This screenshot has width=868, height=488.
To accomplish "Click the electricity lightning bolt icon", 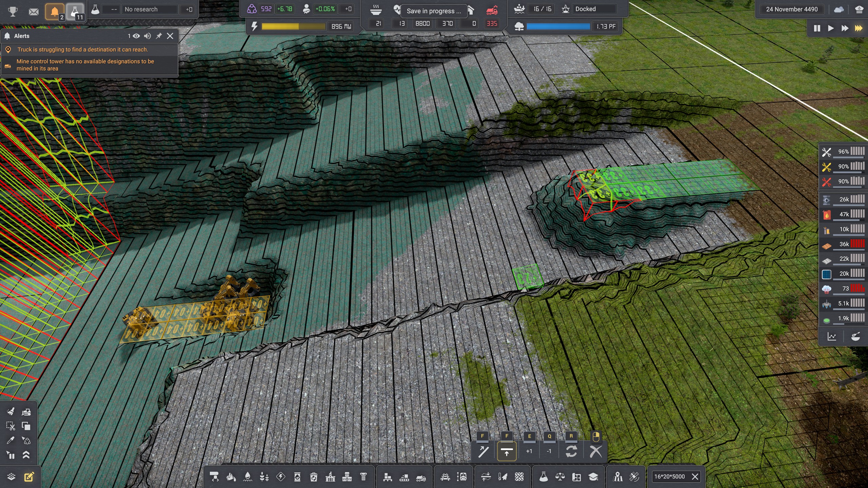I will tap(254, 26).
